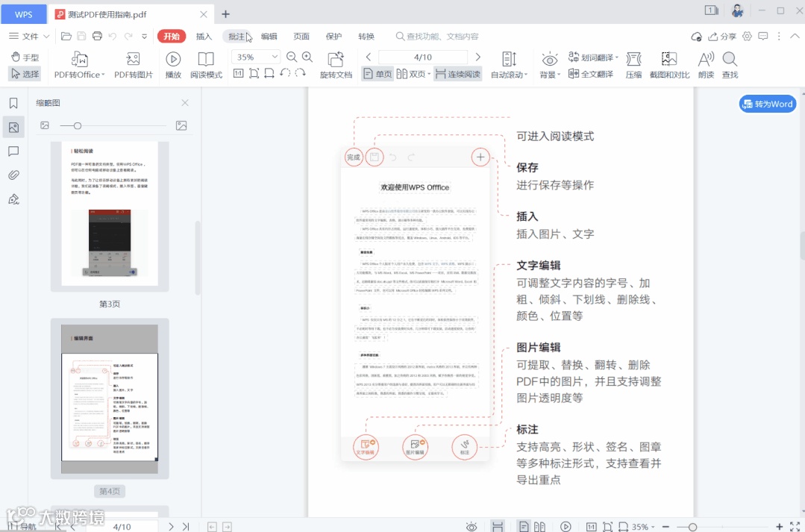Click the cloud sync status icon
The height and width of the screenshot is (532, 805).
696,37
